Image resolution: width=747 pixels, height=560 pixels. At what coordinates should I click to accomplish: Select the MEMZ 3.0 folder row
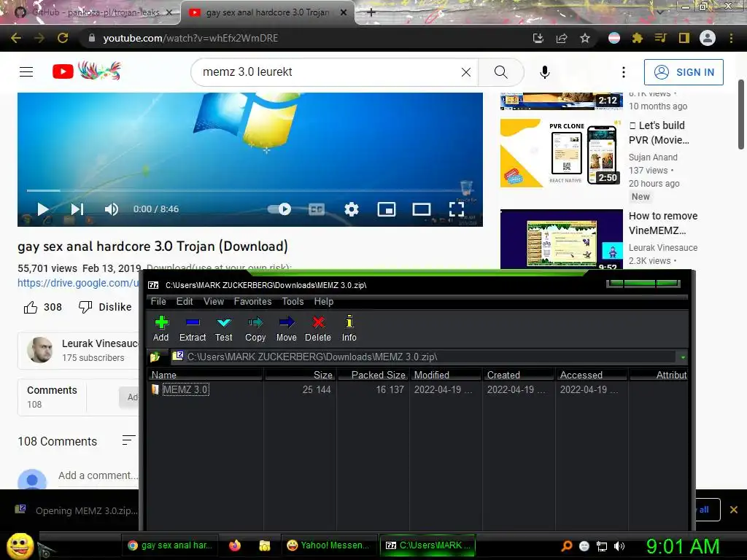[418, 389]
